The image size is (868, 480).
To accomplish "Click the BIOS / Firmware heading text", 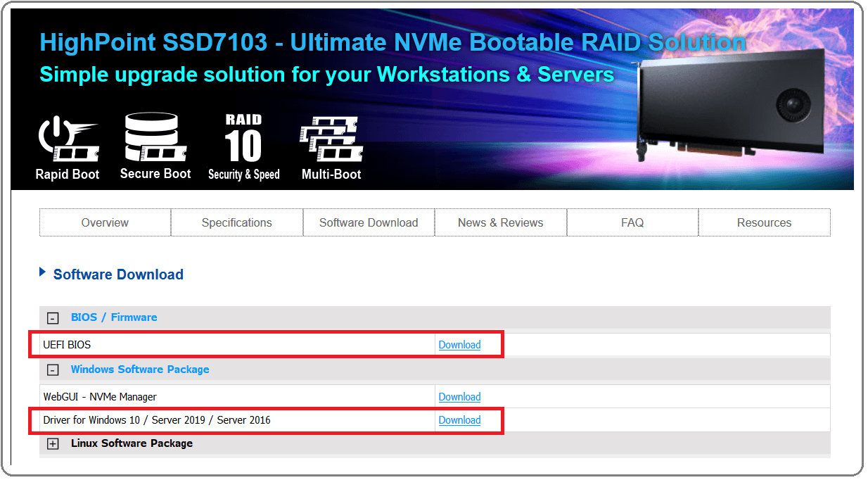I will [x=114, y=317].
